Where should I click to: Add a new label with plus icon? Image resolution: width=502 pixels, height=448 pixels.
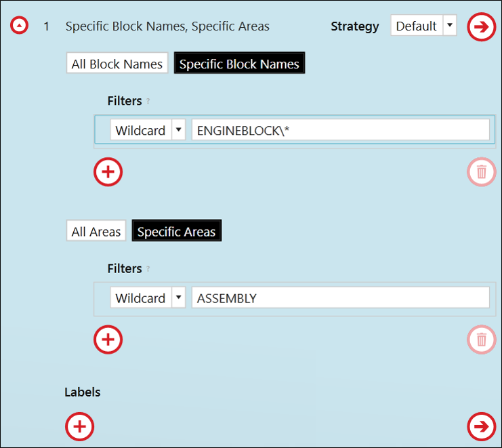click(x=79, y=426)
